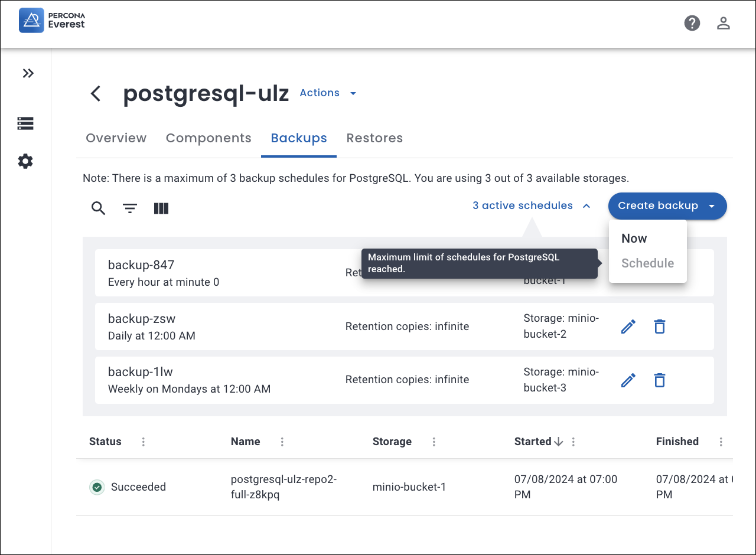
Task: Open the settings gear in sidebar
Action: (25, 161)
